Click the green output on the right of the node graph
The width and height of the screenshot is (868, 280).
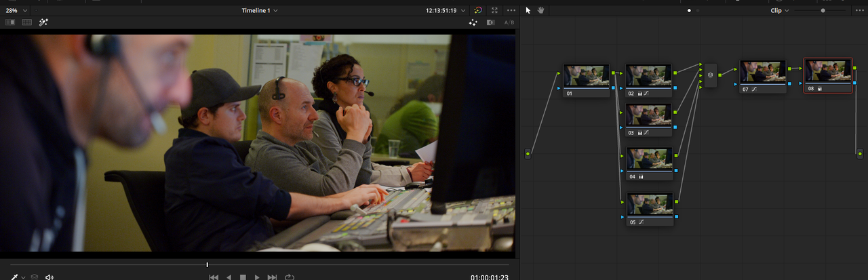coord(860,155)
